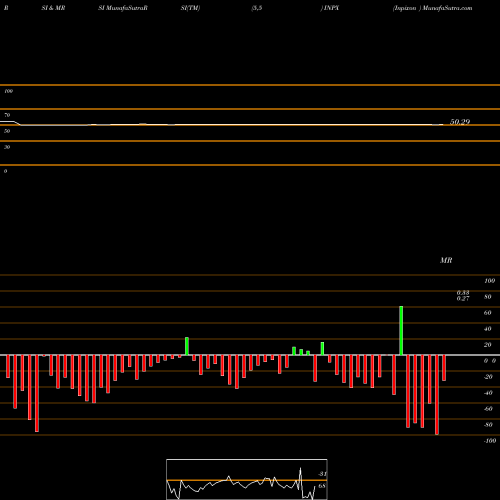The width and height of the screenshot is (500, 500).
Task: Click the RSI axis label 70
Action: [x=7, y=115]
